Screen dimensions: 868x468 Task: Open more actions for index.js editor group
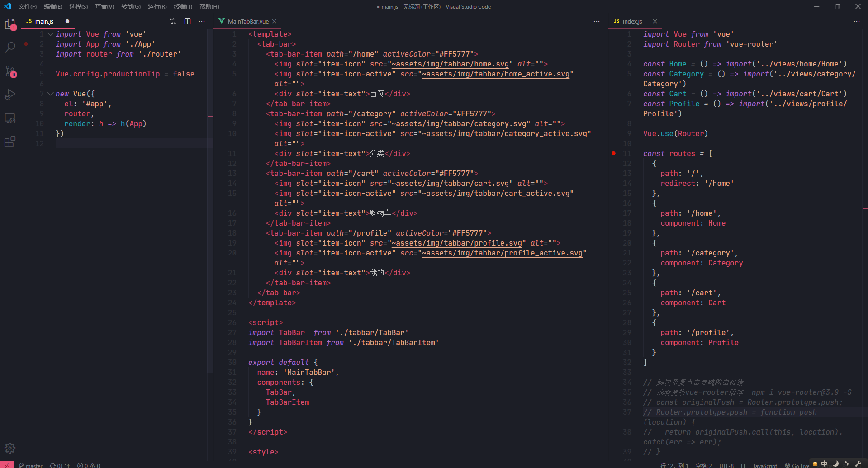point(857,21)
